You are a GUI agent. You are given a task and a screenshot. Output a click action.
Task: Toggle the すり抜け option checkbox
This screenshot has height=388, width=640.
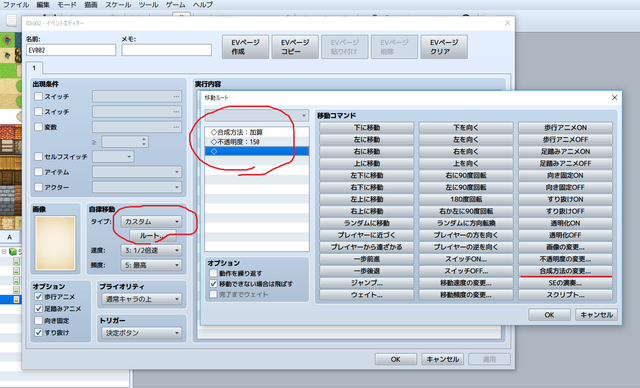(38, 333)
